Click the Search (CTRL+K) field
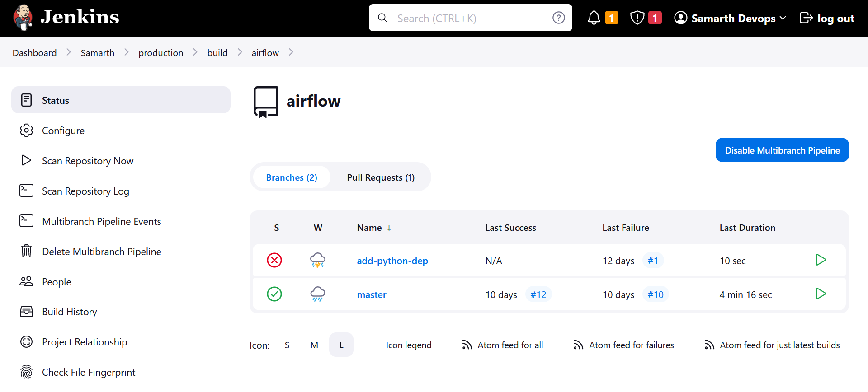Image resolution: width=868 pixels, height=392 pixels. pos(471,18)
